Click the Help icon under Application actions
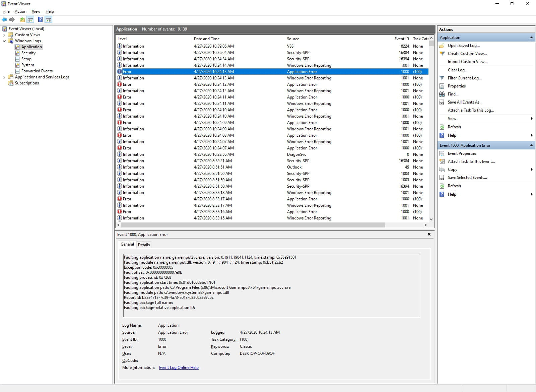536x392 pixels. [x=442, y=135]
